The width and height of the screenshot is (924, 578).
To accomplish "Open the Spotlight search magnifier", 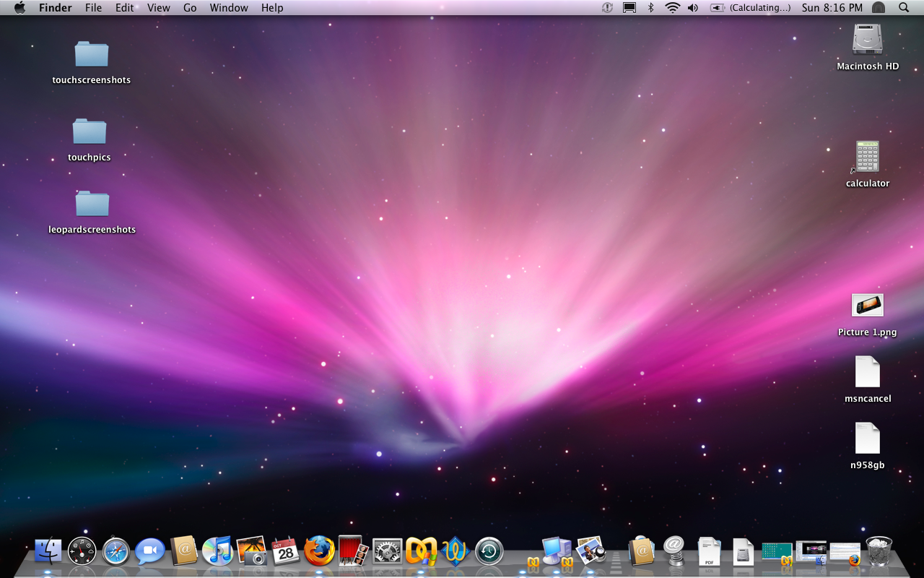I will click(x=904, y=8).
